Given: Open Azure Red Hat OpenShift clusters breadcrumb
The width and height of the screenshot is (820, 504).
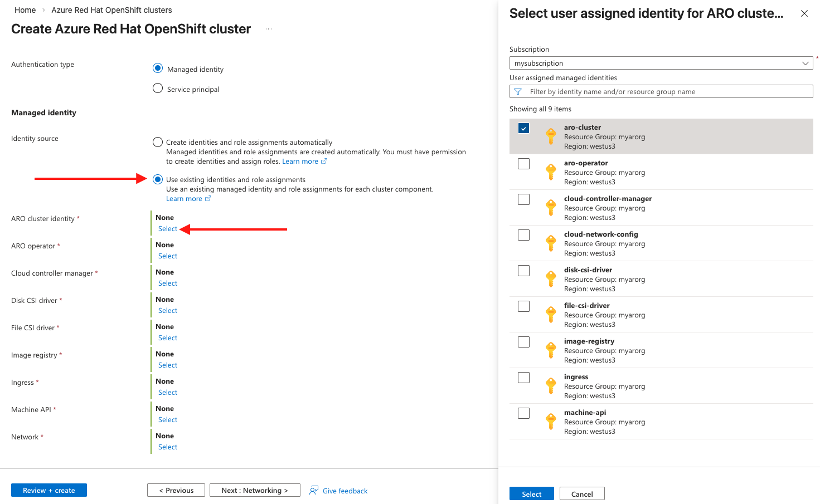Looking at the screenshot, I should (111, 10).
